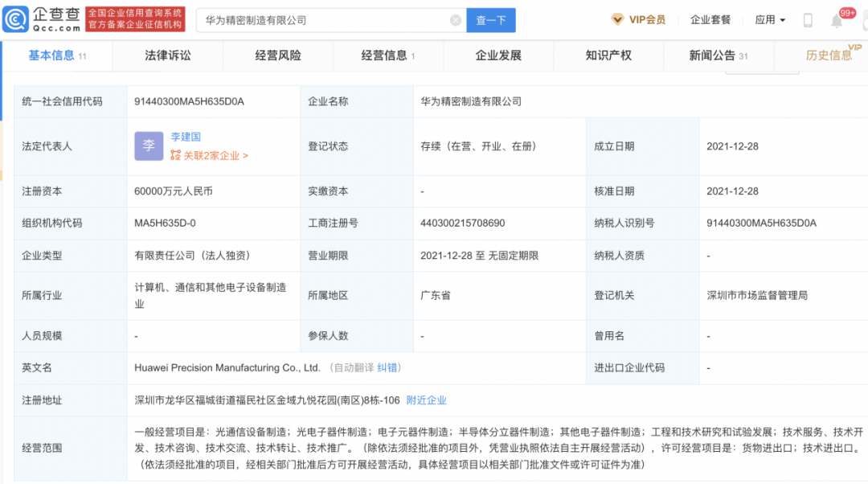
Task: Open the mobile phone icon in header
Action: [x=808, y=20]
